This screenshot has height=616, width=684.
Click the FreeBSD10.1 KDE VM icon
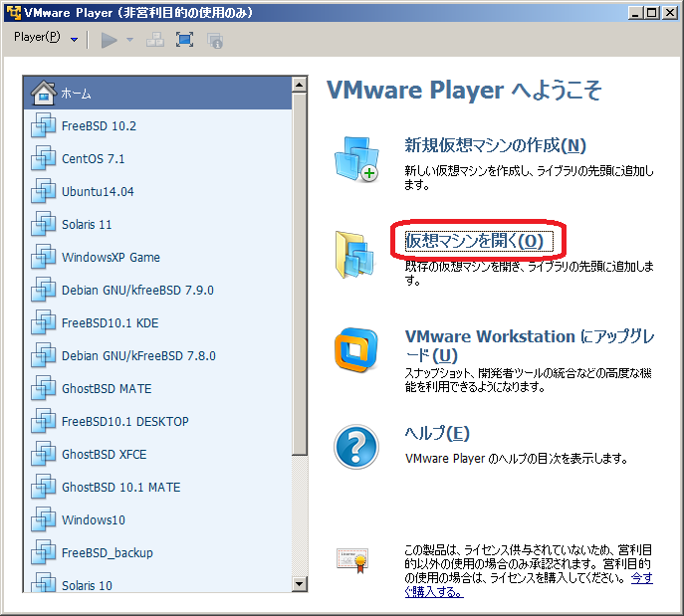coord(43,322)
